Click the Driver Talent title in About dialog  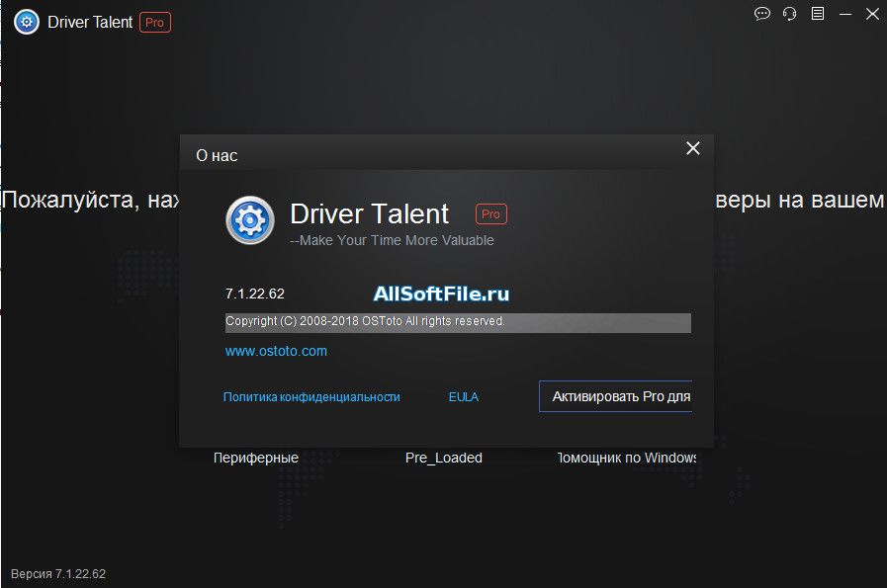tap(370, 214)
